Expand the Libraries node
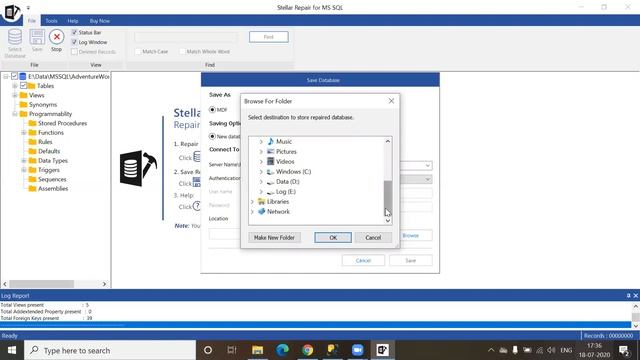 252,202
